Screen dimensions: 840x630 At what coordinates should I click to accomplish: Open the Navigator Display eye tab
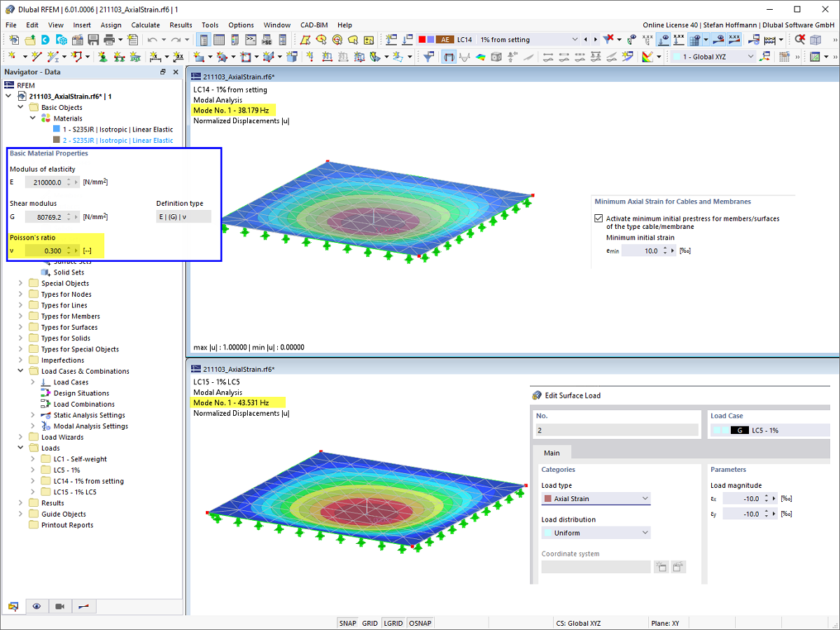click(36, 606)
